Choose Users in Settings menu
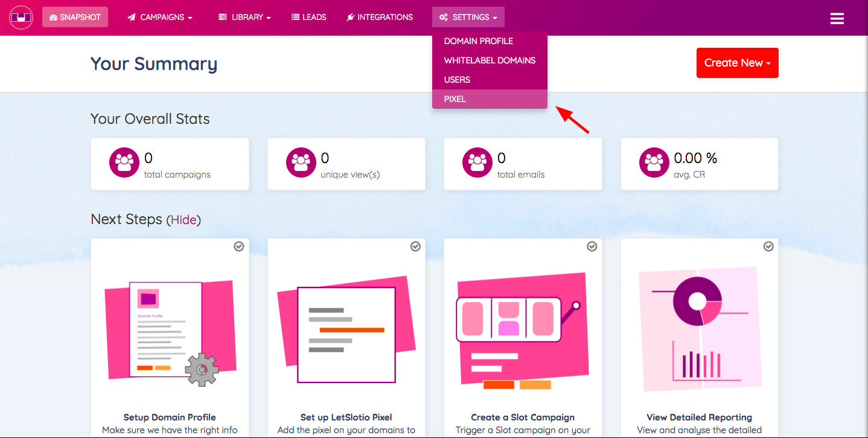The image size is (868, 438). point(490,80)
